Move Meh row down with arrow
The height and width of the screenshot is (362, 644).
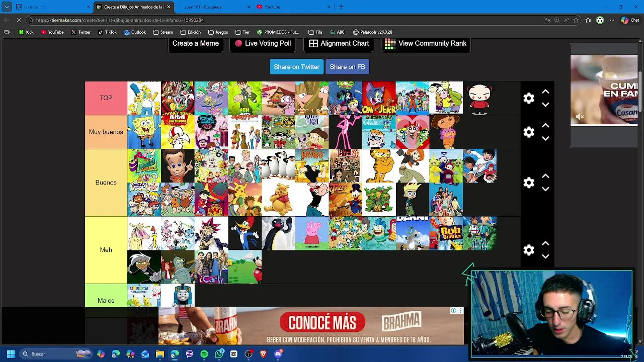(545, 256)
